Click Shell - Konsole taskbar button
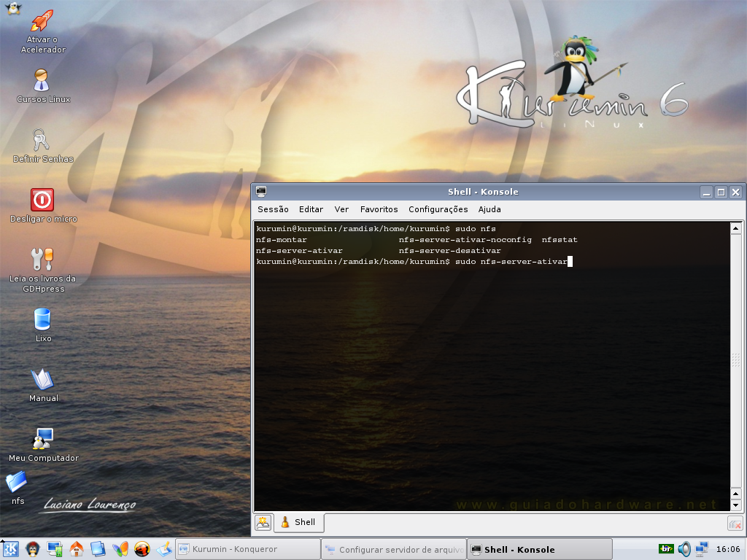747x560 pixels. 539,550
